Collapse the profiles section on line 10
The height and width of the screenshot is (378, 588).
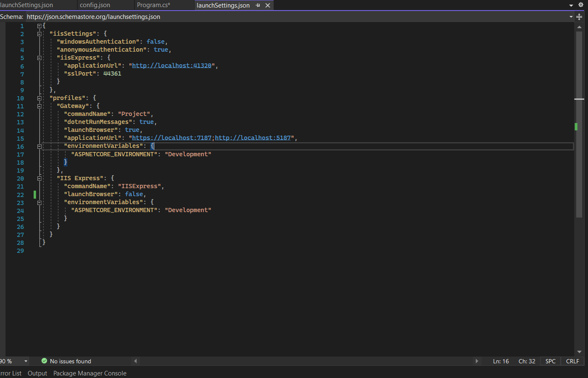39,98
